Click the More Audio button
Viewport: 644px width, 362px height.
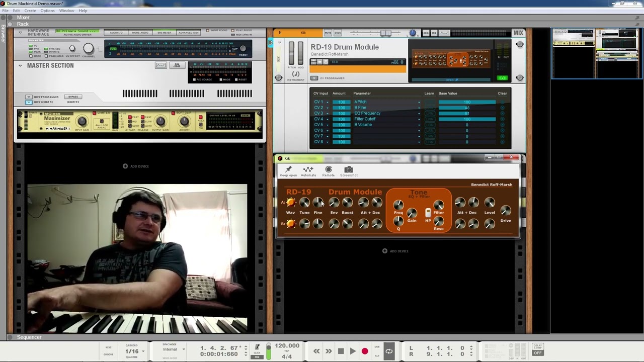pos(140,33)
